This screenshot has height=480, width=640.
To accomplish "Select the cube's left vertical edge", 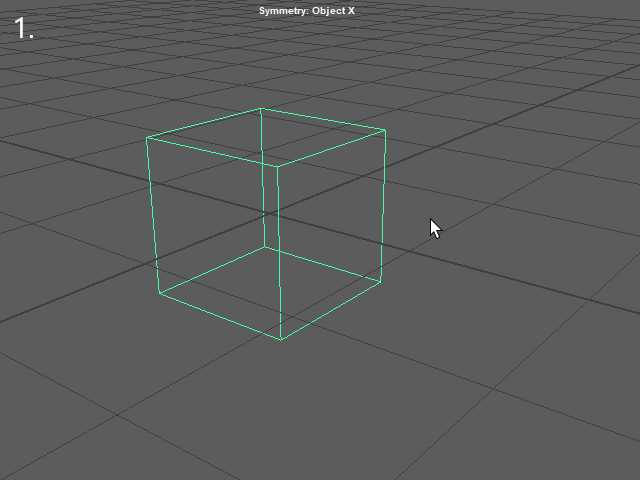I will click(153, 215).
